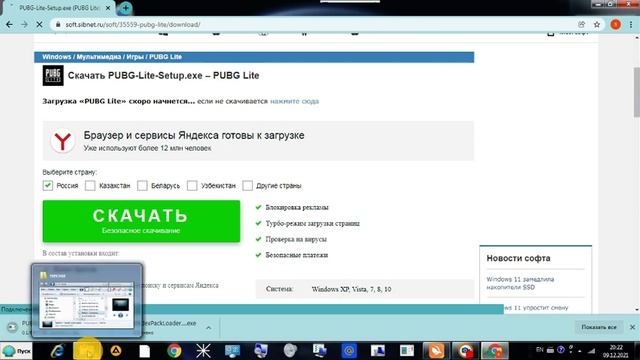
Task: Open the Chrome profile avatar
Action: coord(616,24)
